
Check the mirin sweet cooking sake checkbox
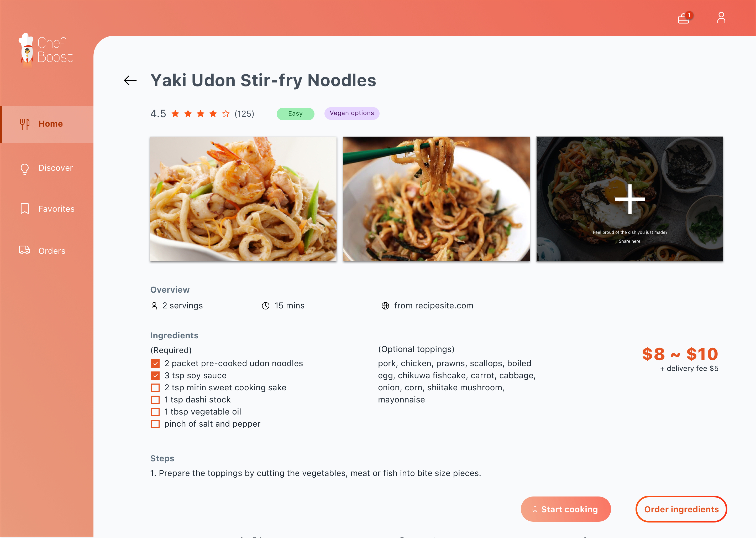[155, 387]
